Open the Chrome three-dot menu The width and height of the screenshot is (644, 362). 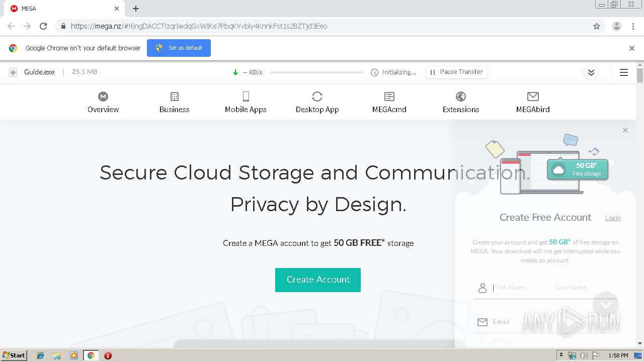[x=633, y=26]
